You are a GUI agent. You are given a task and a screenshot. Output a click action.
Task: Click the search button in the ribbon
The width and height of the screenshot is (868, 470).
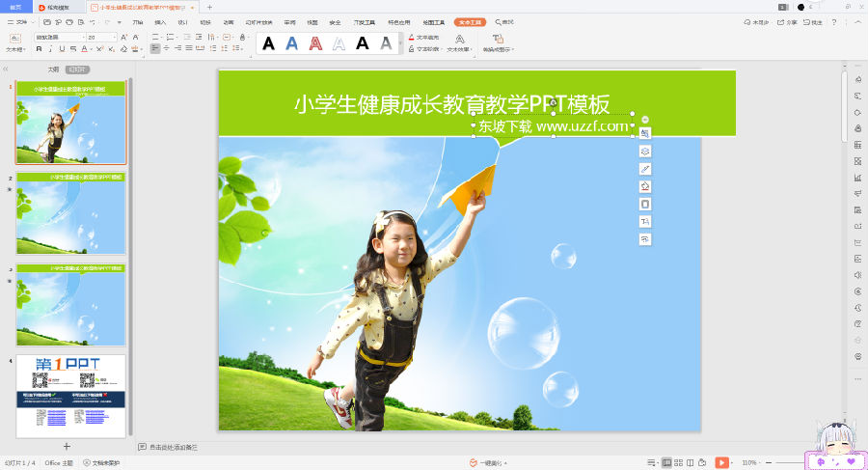point(504,22)
